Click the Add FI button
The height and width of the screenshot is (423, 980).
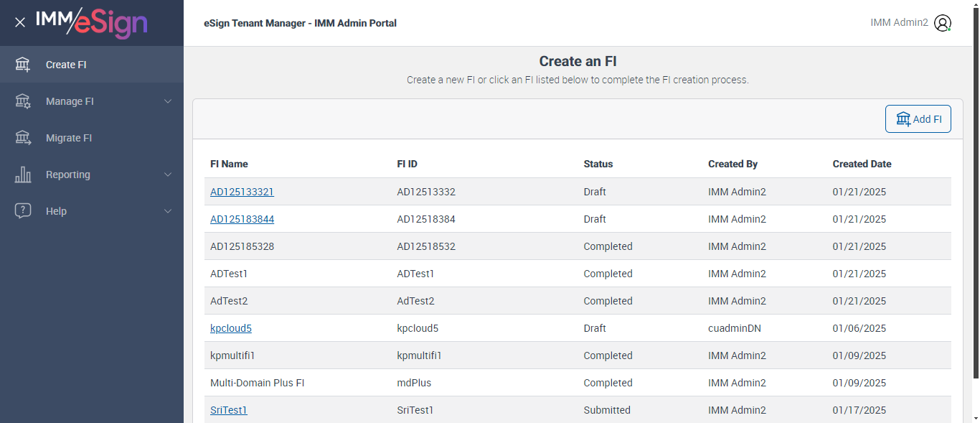click(x=918, y=119)
